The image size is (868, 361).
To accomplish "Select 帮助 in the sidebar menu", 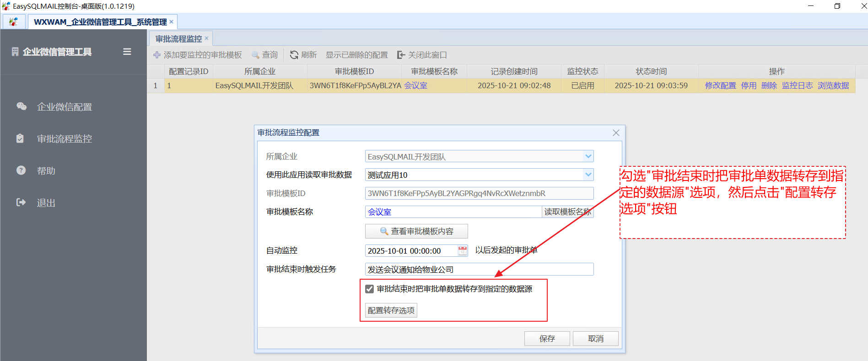I will click(x=46, y=171).
